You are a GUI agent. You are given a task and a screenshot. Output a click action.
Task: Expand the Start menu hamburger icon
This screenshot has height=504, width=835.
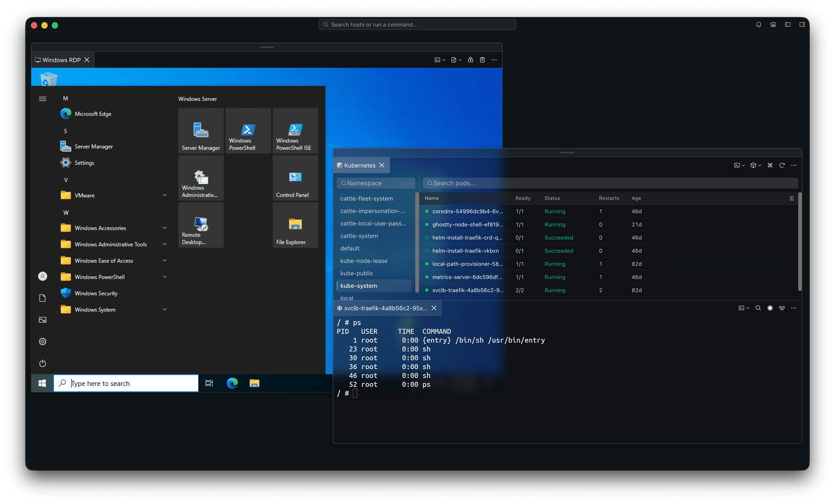(x=42, y=99)
